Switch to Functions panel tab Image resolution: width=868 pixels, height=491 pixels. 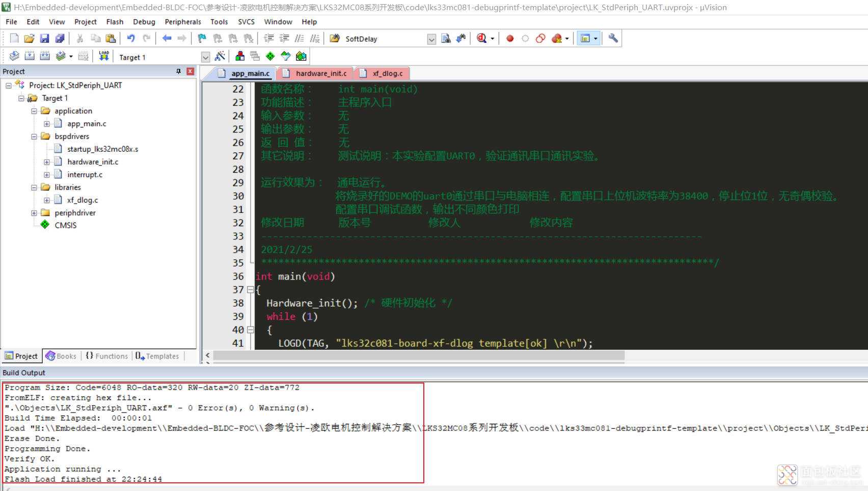pyautogui.click(x=106, y=356)
